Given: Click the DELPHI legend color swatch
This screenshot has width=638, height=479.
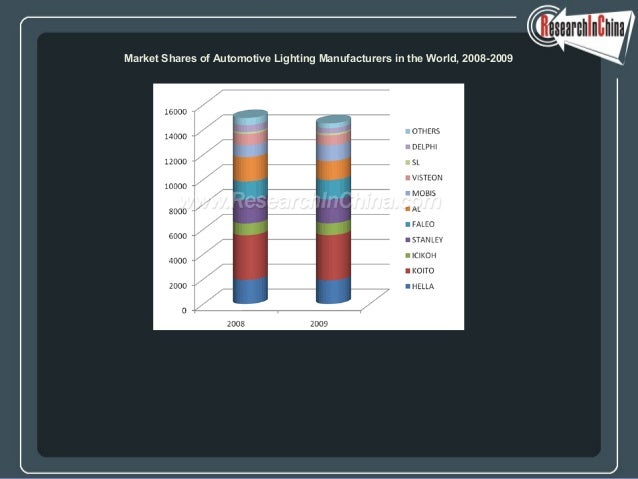Looking at the screenshot, I should tap(408, 147).
